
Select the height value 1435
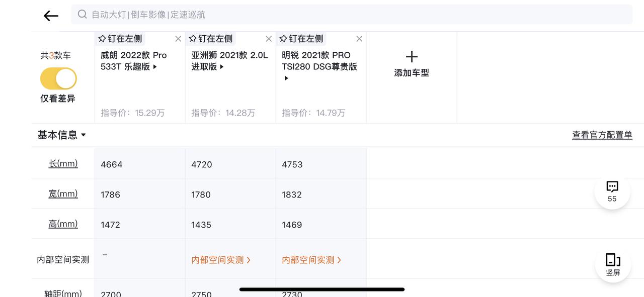point(201,225)
